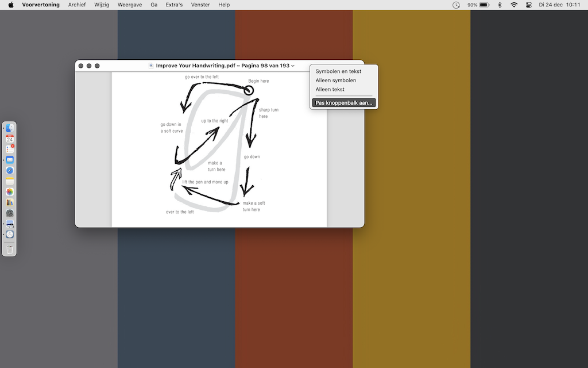This screenshot has height=368, width=588.
Task: Open the Trash in the Dock
Action: (x=10, y=250)
